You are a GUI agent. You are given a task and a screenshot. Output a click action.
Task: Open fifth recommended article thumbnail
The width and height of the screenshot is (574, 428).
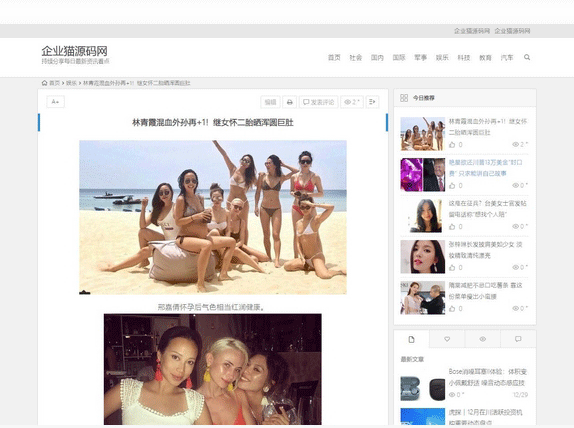(422, 298)
